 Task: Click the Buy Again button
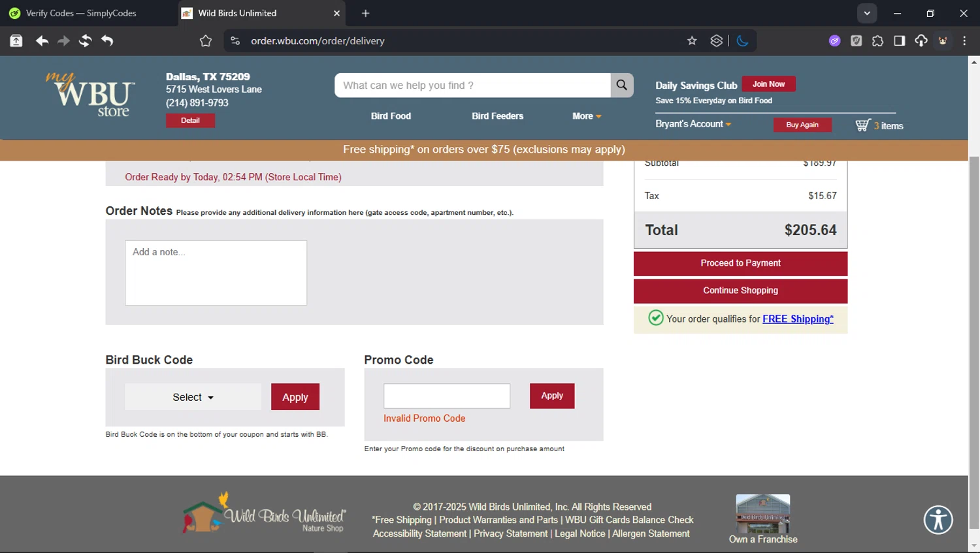802,125
